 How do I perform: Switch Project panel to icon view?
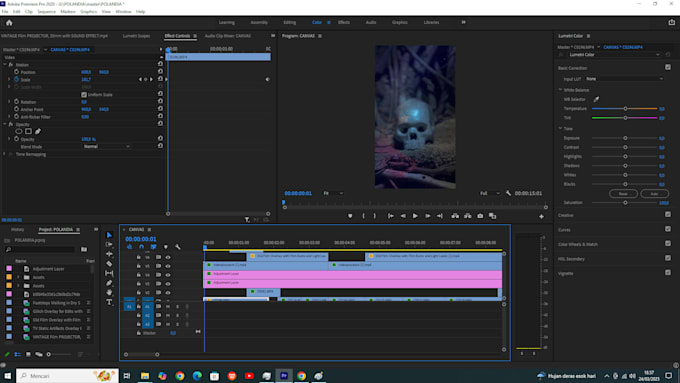(28, 354)
